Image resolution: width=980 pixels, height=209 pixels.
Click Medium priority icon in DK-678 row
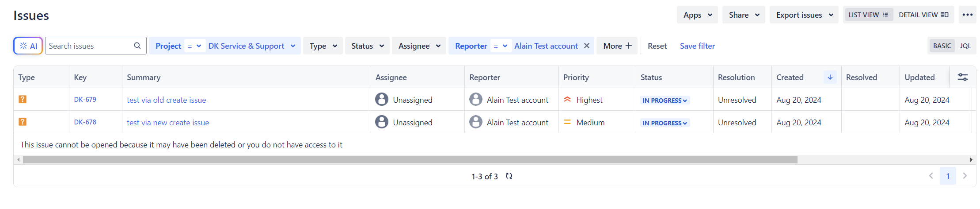click(567, 122)
